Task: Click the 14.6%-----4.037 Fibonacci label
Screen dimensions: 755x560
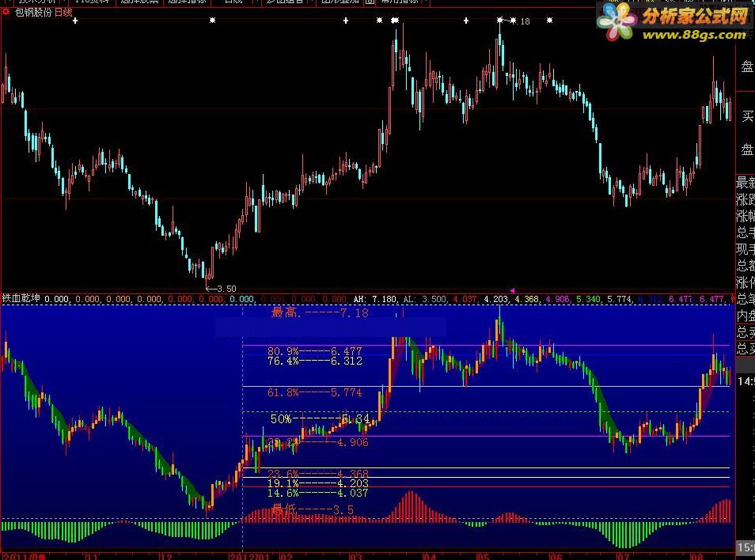Action: [318, 493]
